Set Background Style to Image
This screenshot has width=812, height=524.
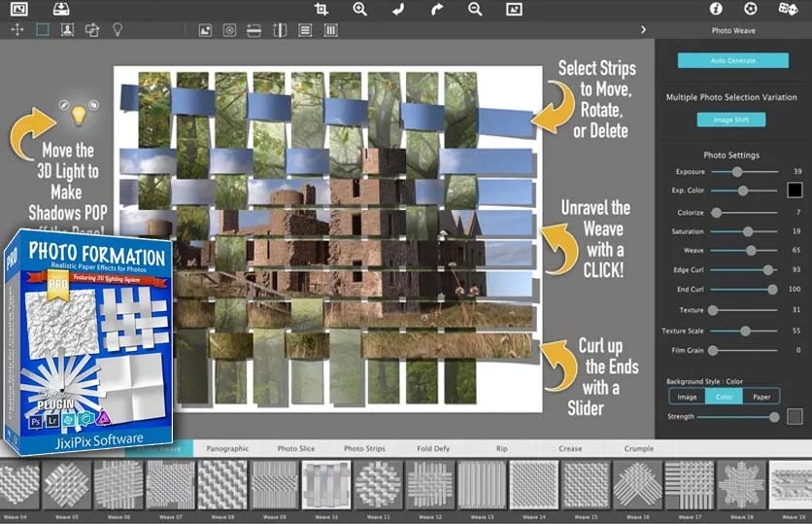[688, 397]
